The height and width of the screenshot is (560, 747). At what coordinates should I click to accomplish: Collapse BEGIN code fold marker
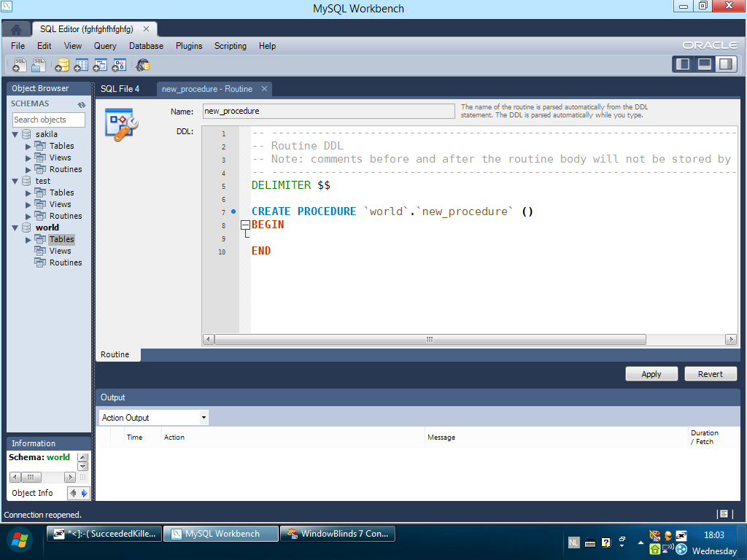[x=245, y=225]
